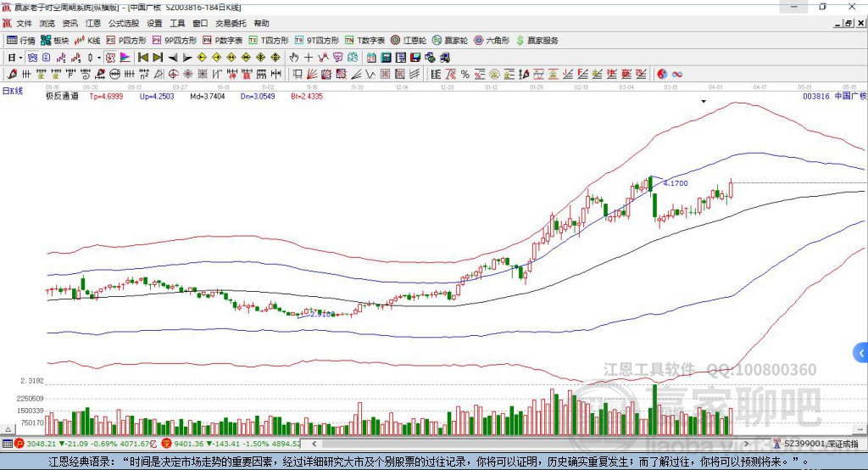Open the 文件 menu
868x470 pixels.
[25, 23]
